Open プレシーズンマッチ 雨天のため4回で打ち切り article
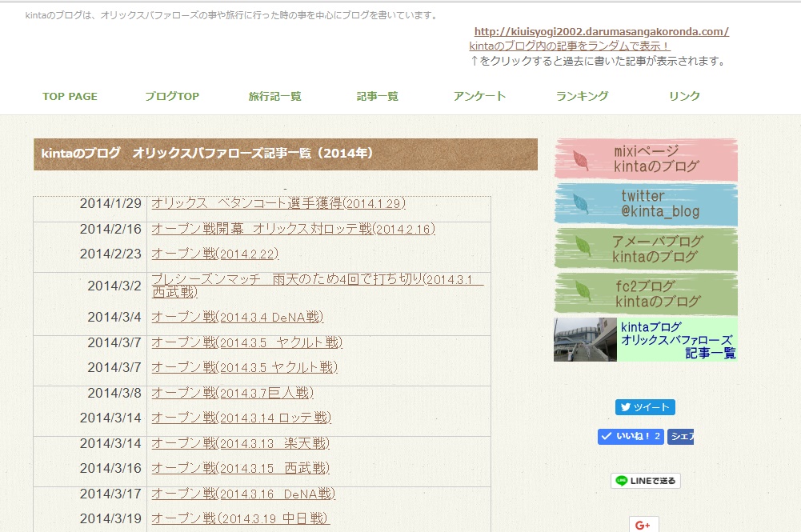The image size is (801, 532). tap(317, 286)
